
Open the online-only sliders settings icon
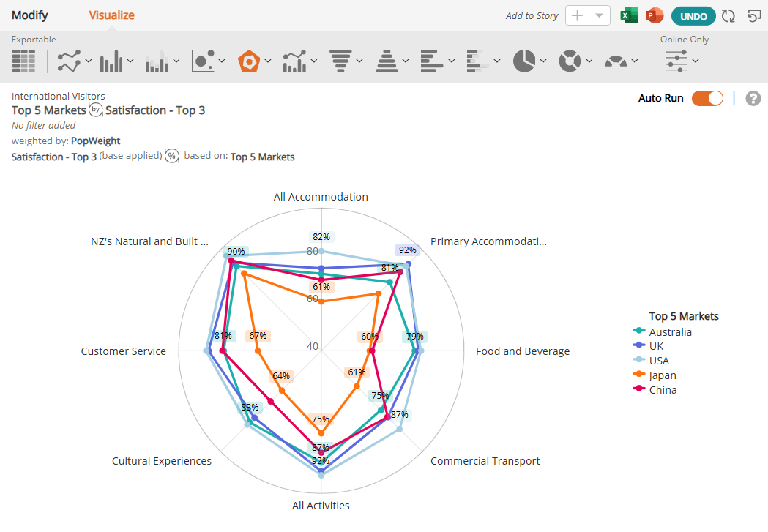(676, 61)
